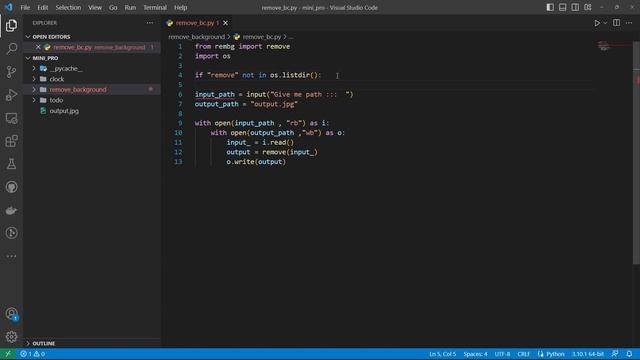Open the activity bar icon below Docker
Screen dimensions: 640x360
pyautogui.click(x=11, y=233)
